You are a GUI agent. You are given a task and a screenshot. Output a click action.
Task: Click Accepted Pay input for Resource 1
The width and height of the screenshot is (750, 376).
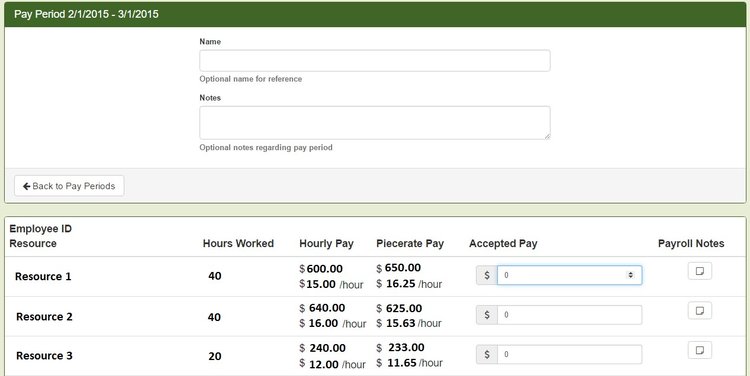[569, 275]
